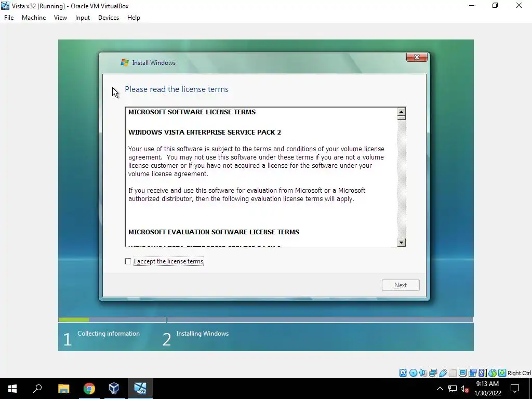Click the Collecting information step label
This screenshot has width=532, height=399.
(x=109, y=334)
